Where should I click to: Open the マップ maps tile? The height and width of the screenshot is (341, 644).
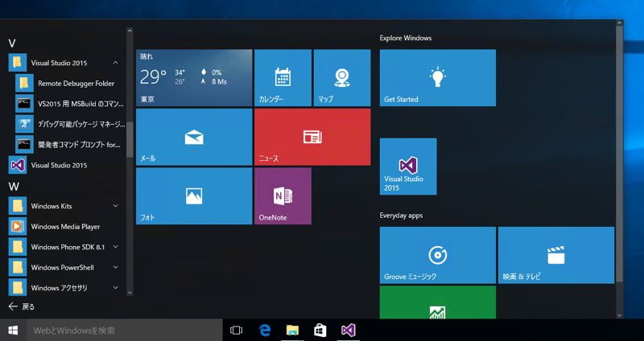tap(342, 77)
